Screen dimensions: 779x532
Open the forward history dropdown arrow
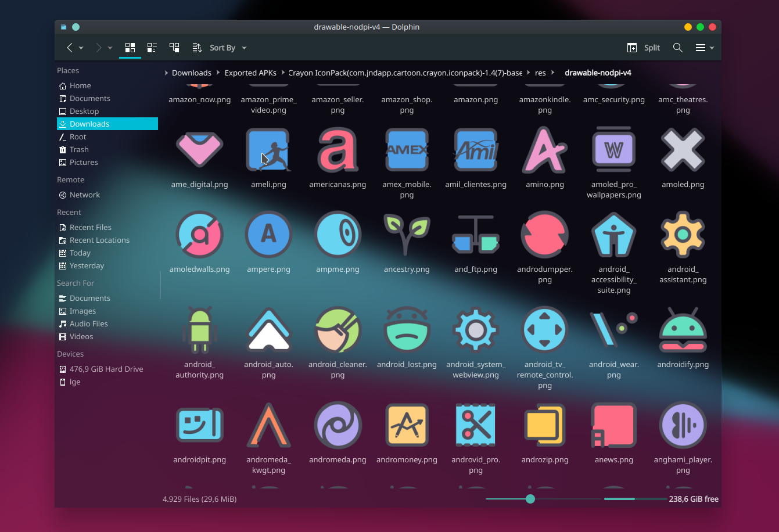(x=110, y=48)
